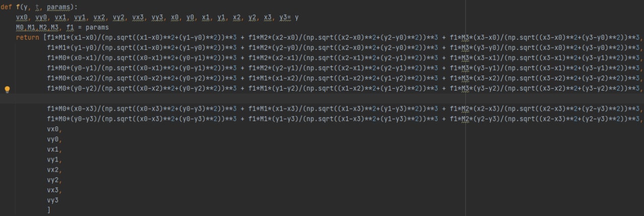Click the closing square bracket of the list
This screenshot has height=216, width=644.
(49, 210)
